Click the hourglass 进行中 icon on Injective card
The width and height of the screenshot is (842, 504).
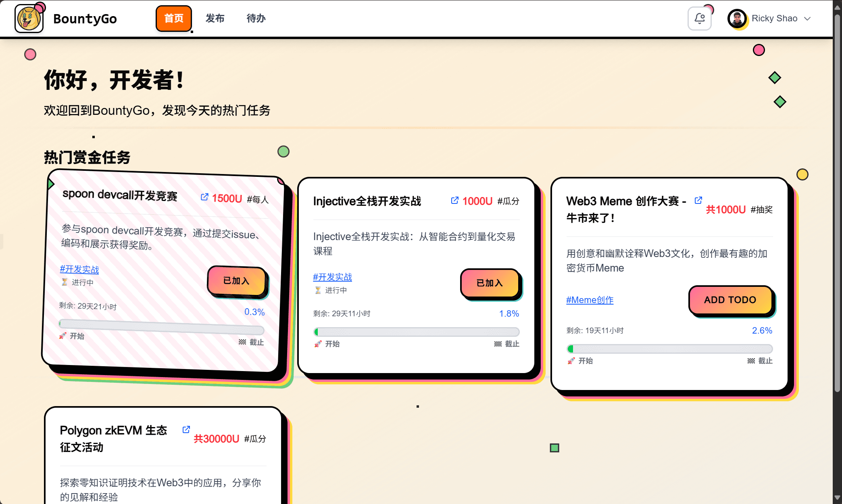point(318,290)
